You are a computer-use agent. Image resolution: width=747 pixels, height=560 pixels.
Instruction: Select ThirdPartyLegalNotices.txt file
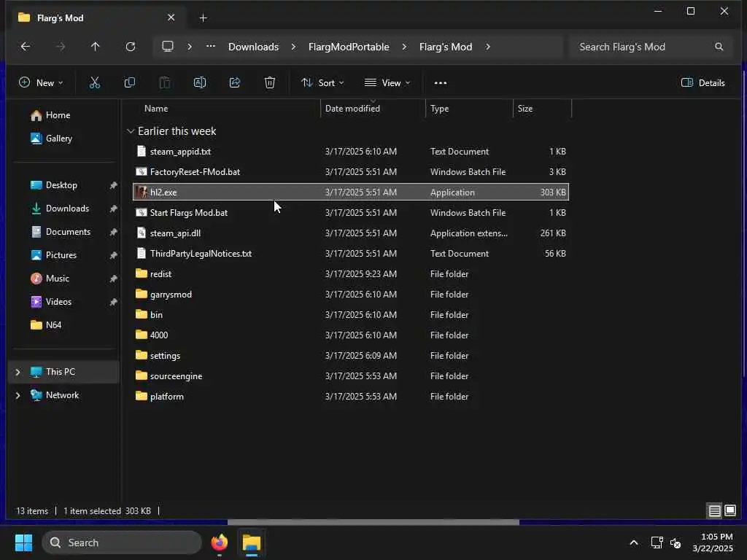pyautogui.click(x=351, y=253)
